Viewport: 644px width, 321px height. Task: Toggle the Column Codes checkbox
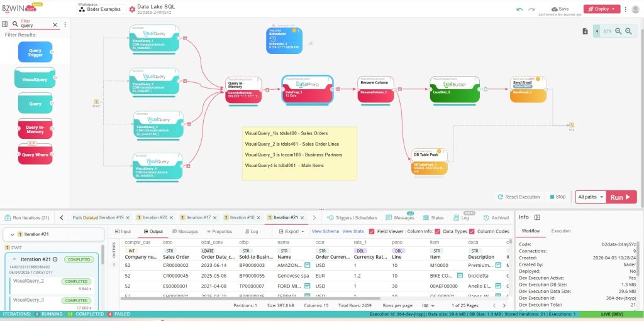[x=472, y=231]
